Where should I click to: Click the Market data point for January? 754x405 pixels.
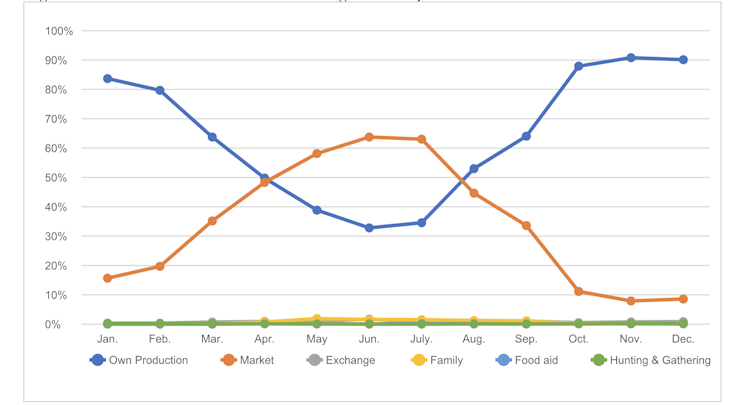pyautogui.click(x=107, y=278)
